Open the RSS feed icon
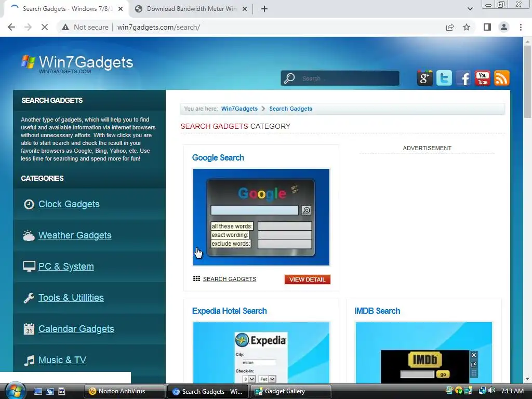 [502, 78]
